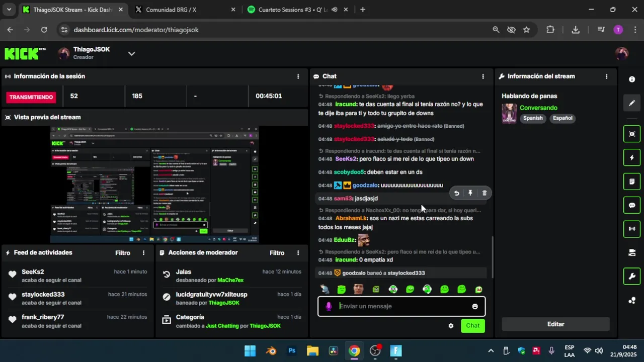644x362 pixels.
Task: Open chat settings gear icon
Action: coord(451,326)
